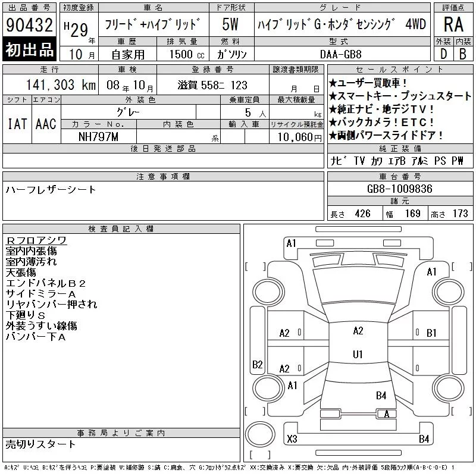The image size is (476, 476).
Task: Select inspector note バンパー下A
Action: 36,337
